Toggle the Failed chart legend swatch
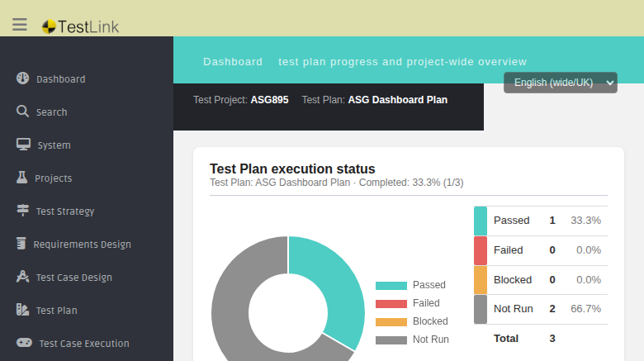The width and height of the screenshot is (644, 361). point(391,303)
